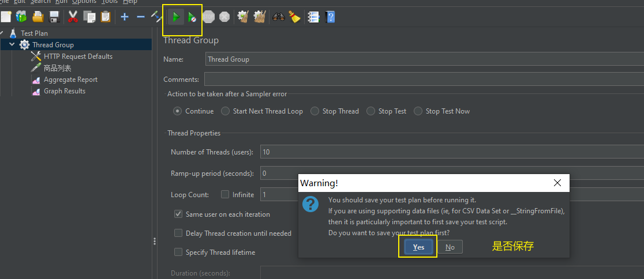Screen dimensions: 644x279
Task: Collapse the Test Plan node arrow
Action: (1, 33)
